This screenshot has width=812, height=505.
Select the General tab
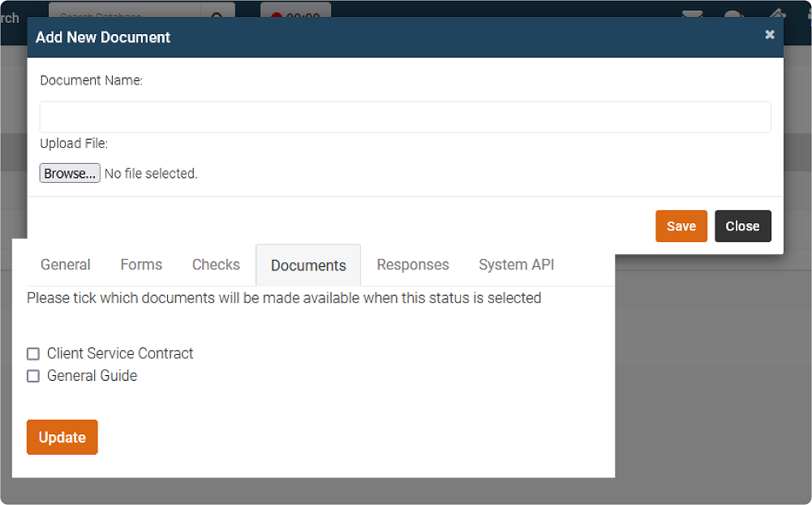point(65,265)
